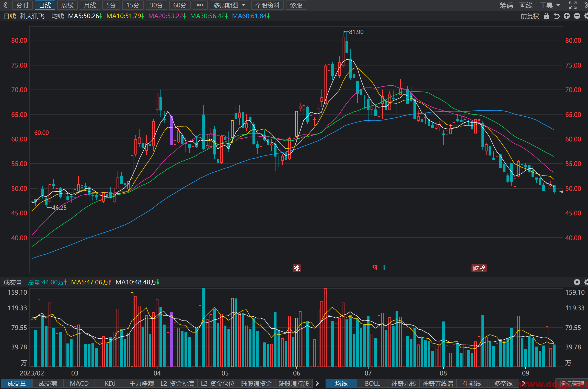Click the 涨 marker on chart
The height and width of the screenshot is (389, 588).
(296, 268)
